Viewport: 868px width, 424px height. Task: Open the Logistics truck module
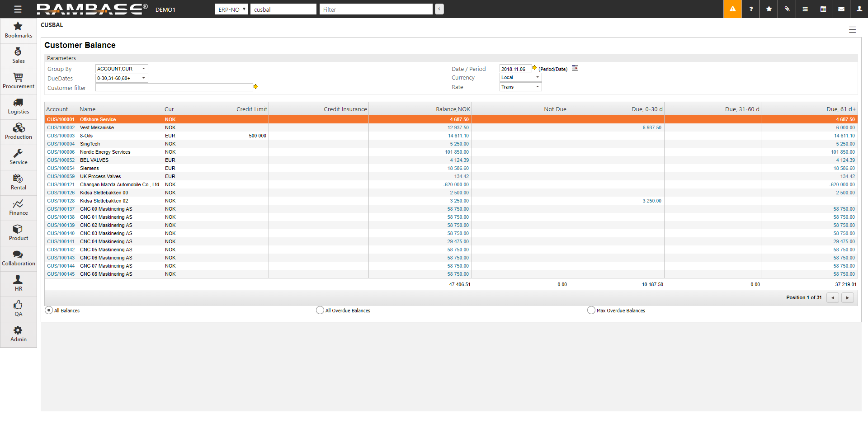(19, 106)
